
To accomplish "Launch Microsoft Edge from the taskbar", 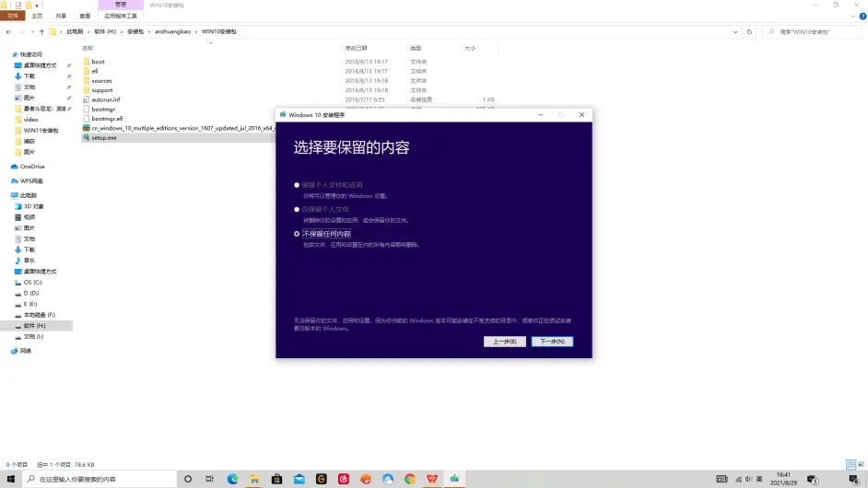I will click(x=232, y=479).
